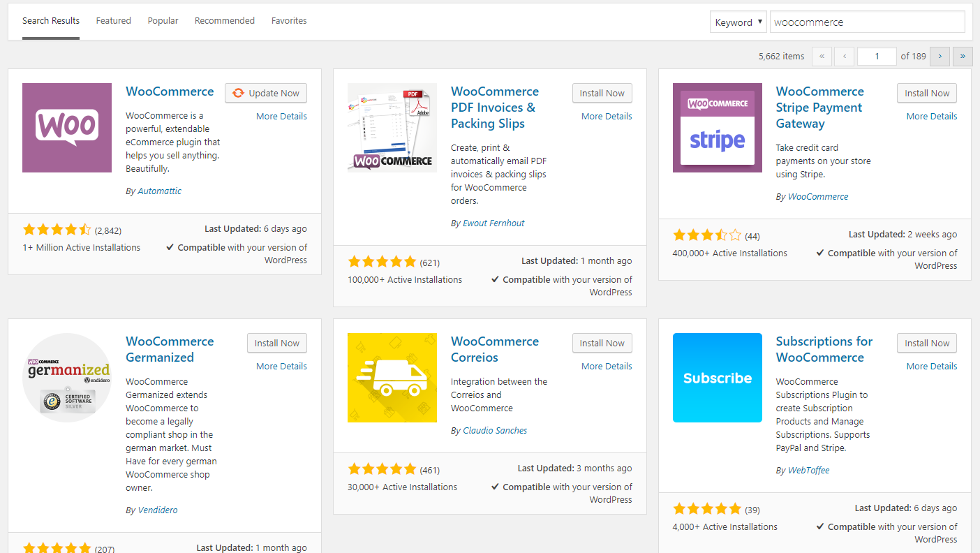Click the next-page arrow pagination icon

coord(940,56)
